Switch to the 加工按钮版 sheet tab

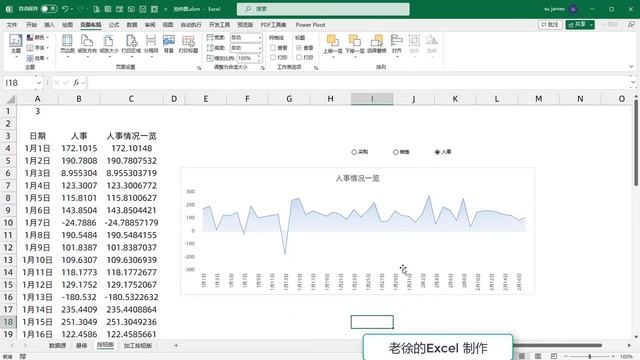[138, 346]
